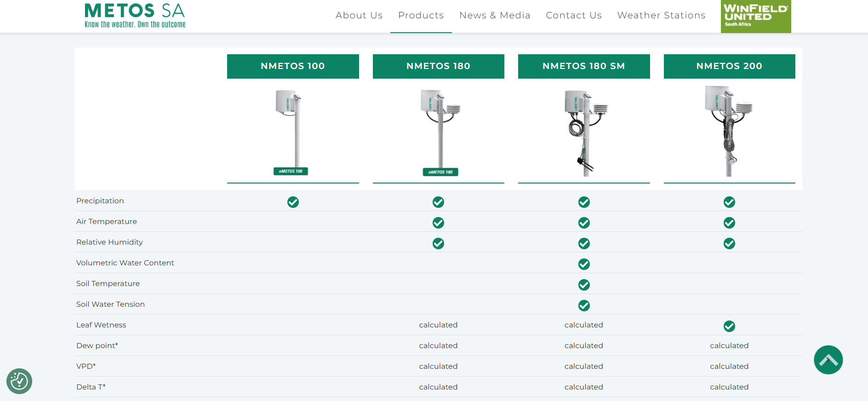The image size is (868, 401).
Task: Click the Relative Humidity row label
Action: pos(109,242)
